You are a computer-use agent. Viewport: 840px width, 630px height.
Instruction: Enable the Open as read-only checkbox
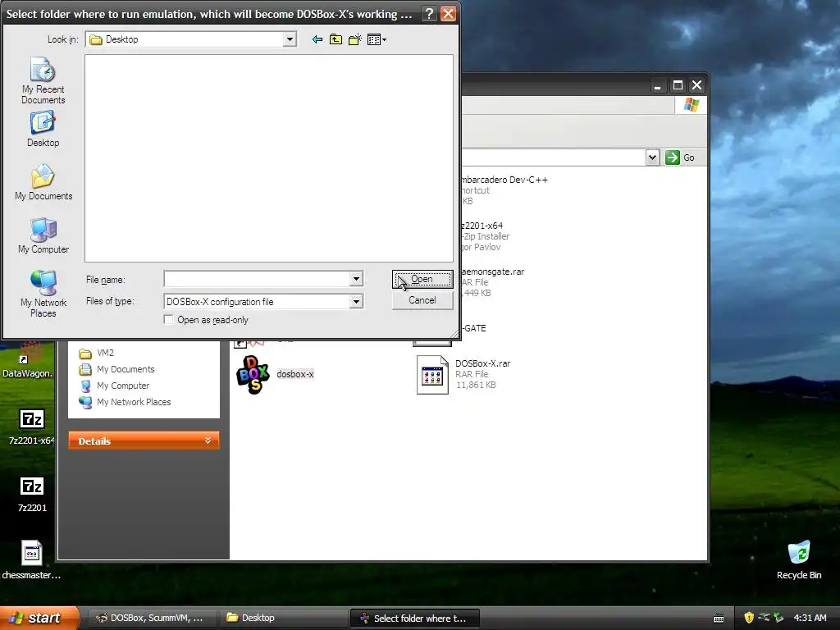pyautogui.click(x=168, y=320)
